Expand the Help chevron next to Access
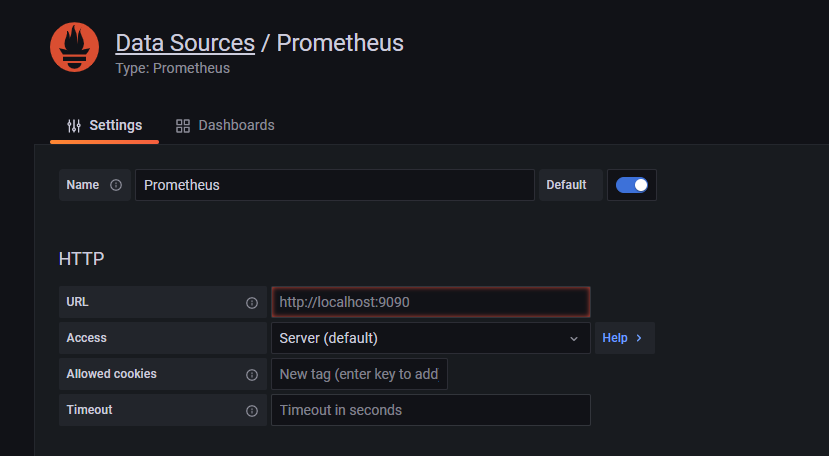This screenshot has height=456, width=829. point(639,338)
